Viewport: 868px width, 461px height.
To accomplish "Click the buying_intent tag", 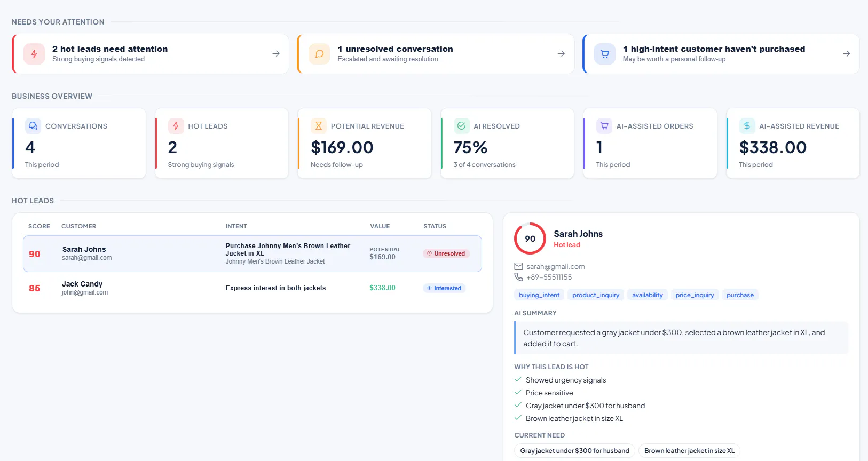I will pos(539,295).
